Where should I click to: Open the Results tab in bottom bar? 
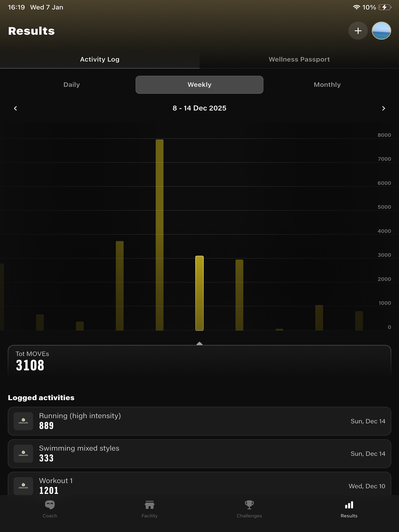pyautogui.click(x=349, y=509)
